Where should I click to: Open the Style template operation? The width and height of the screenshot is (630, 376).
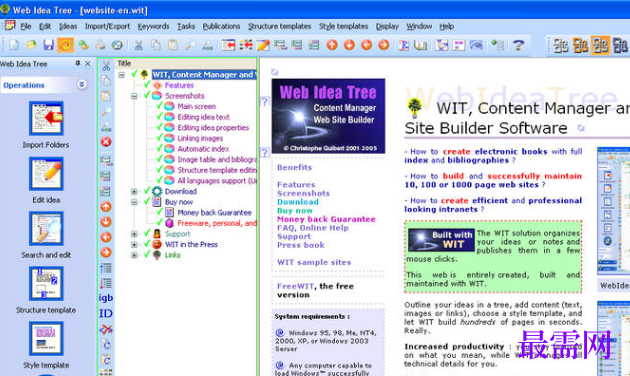point(46,339)
